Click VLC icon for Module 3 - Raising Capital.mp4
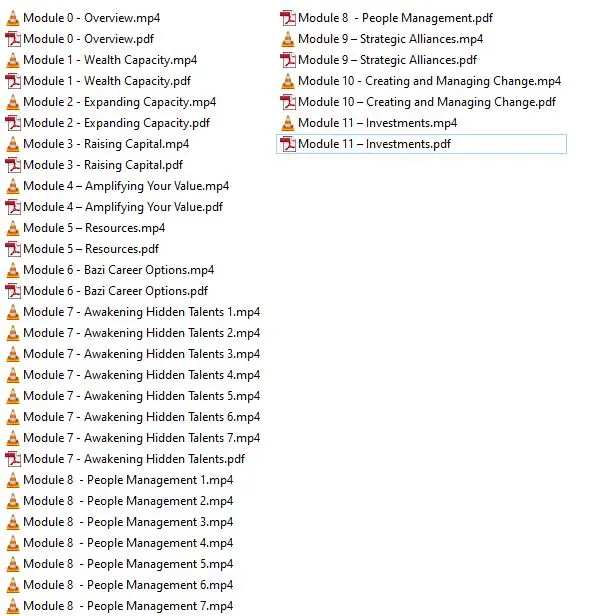 coord(13,144)
